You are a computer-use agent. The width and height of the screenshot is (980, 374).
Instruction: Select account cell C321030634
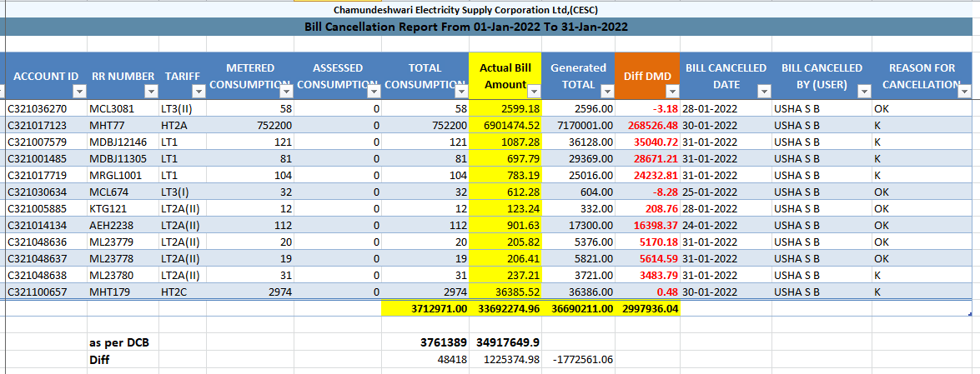point(46,192)
